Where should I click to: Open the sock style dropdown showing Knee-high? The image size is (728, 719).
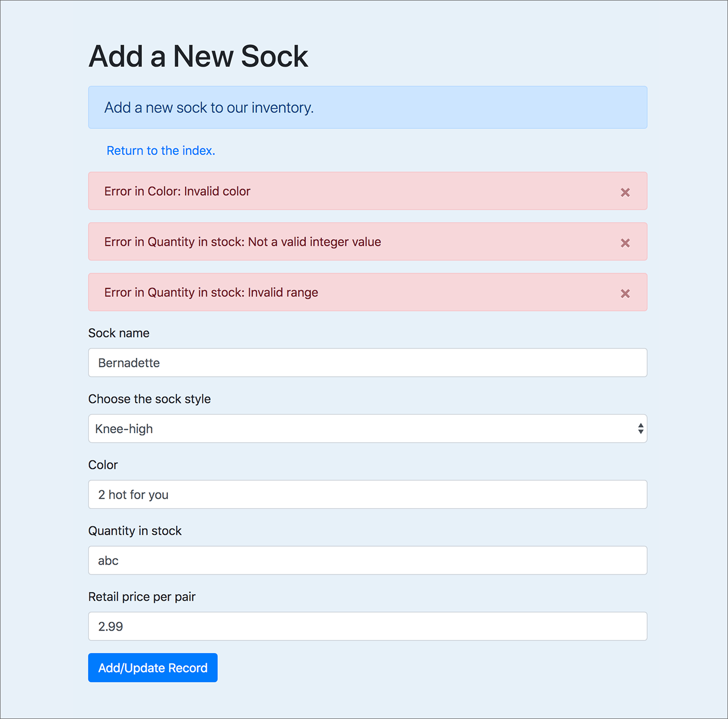(x=367, y=429)
